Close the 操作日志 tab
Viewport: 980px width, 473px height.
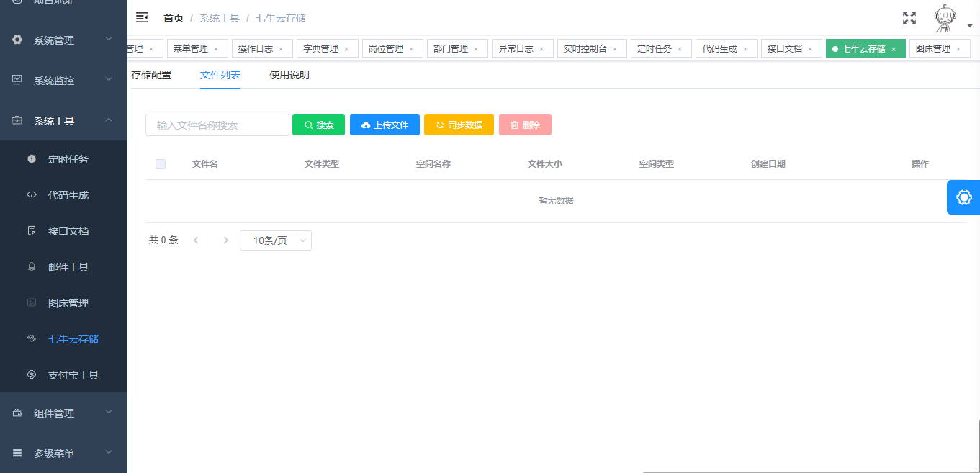click(x=281, y=49)
